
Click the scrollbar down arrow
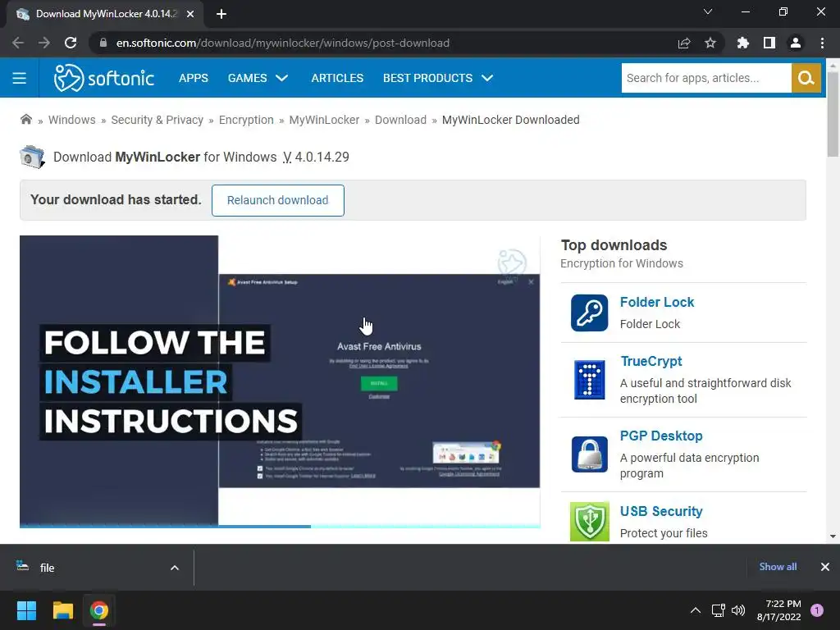click(833, 536)
